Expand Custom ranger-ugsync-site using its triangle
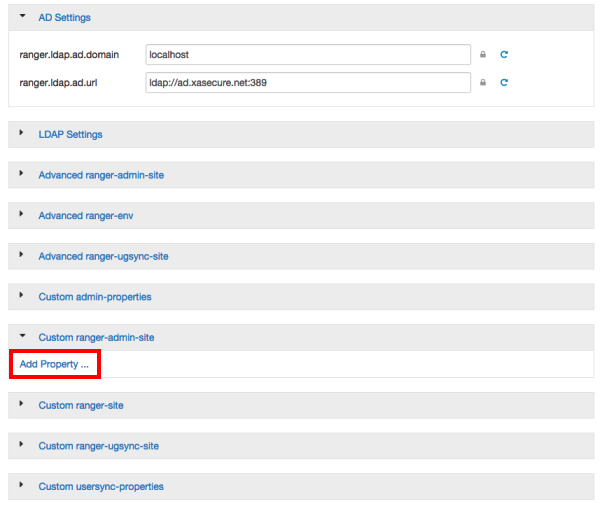 21,445
